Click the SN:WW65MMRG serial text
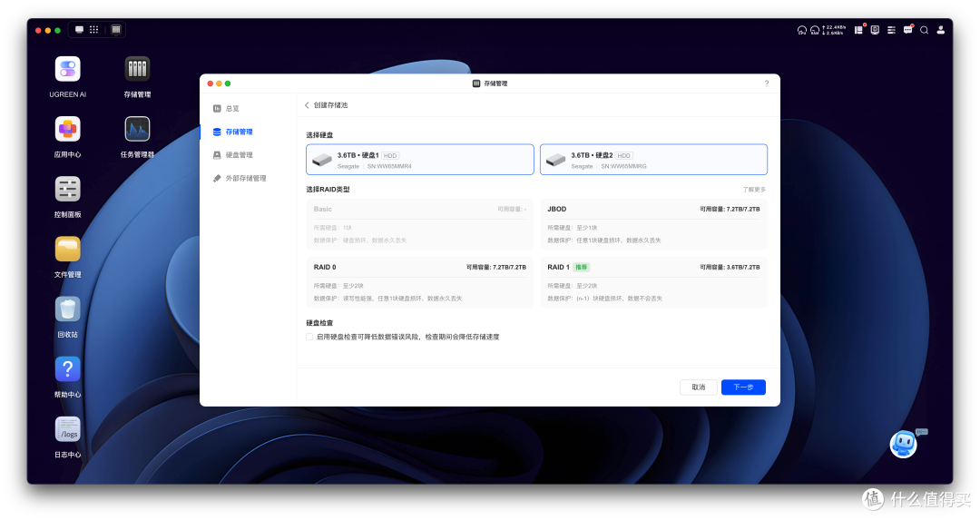This screenshot has height=520, width=980. [623, 166]
